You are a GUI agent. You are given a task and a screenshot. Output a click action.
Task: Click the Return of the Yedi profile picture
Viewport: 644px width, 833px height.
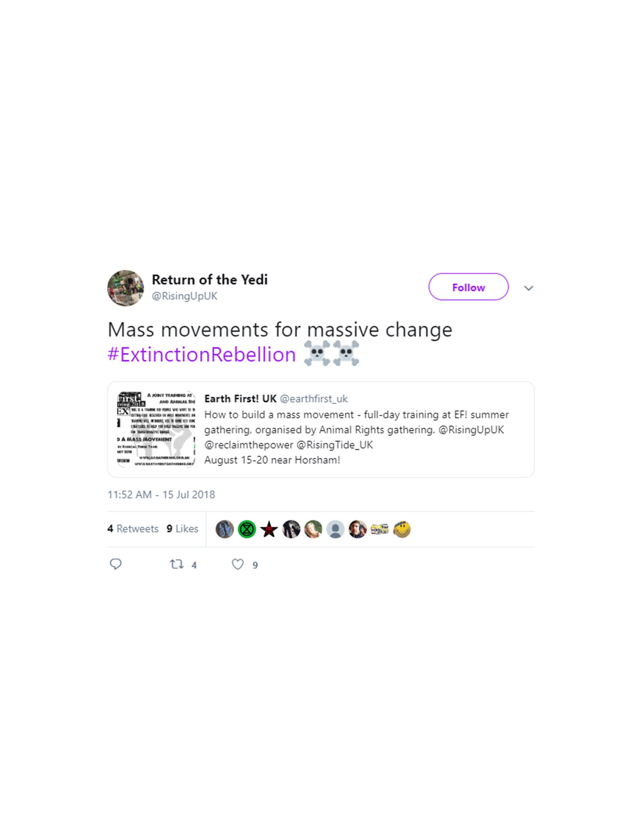tap(126, 288)
